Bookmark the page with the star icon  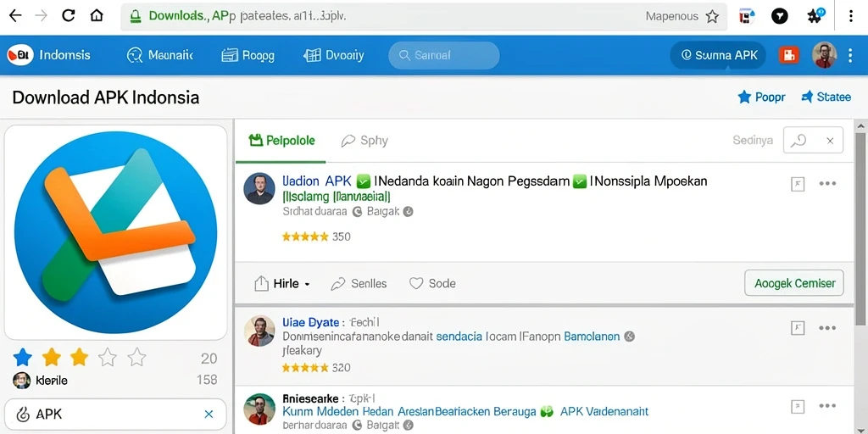click(x=712, y=17)
